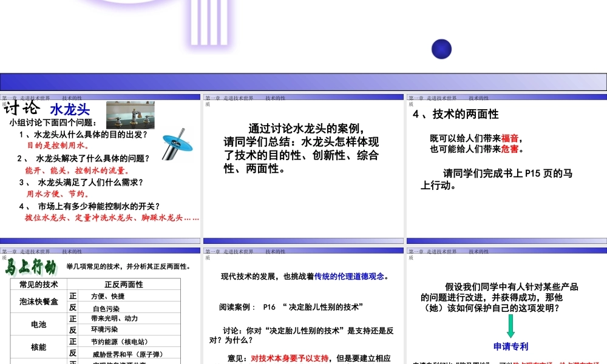Click the purple vertical stripes decoration at top
607x364 pixels.
pos(205,24)
